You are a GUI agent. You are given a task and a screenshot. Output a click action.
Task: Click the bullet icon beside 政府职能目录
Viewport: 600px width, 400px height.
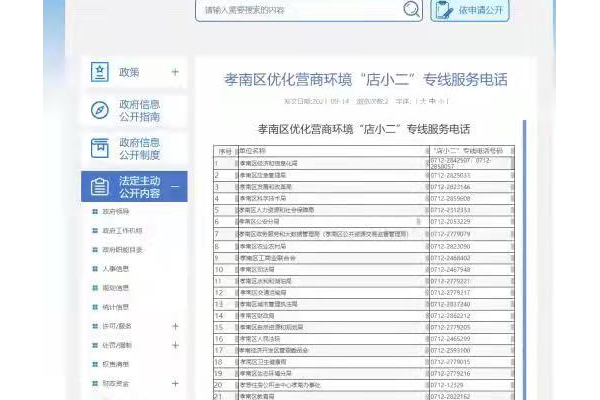coord(95,250)
